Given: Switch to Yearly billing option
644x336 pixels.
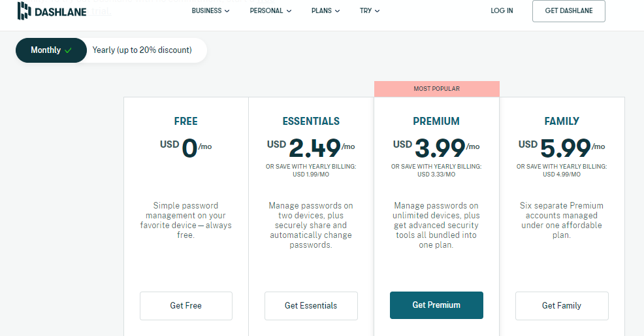Looking at the screenshot, I should click(142, 50).
